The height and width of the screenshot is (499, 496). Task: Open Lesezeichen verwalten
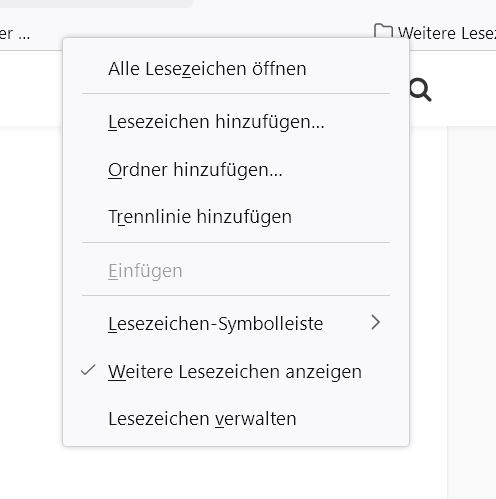tap(236, 419)
